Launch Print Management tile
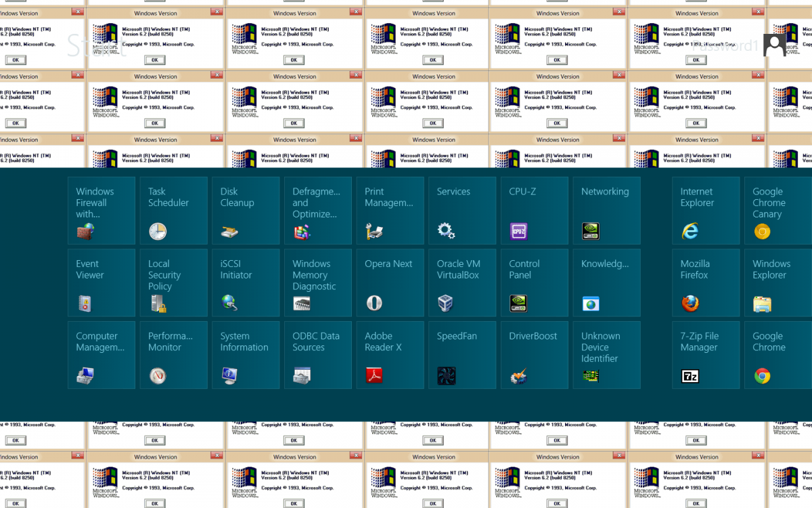 click(x=390, y=211)
